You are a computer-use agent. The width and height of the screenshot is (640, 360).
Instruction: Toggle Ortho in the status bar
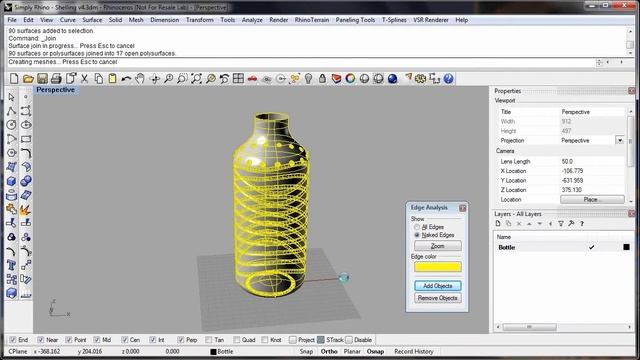(329, 351)
